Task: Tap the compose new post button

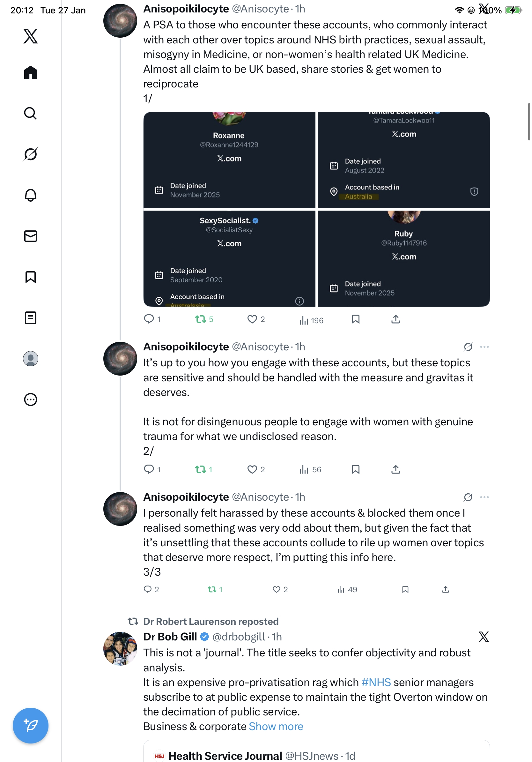Action: (31, 725)
